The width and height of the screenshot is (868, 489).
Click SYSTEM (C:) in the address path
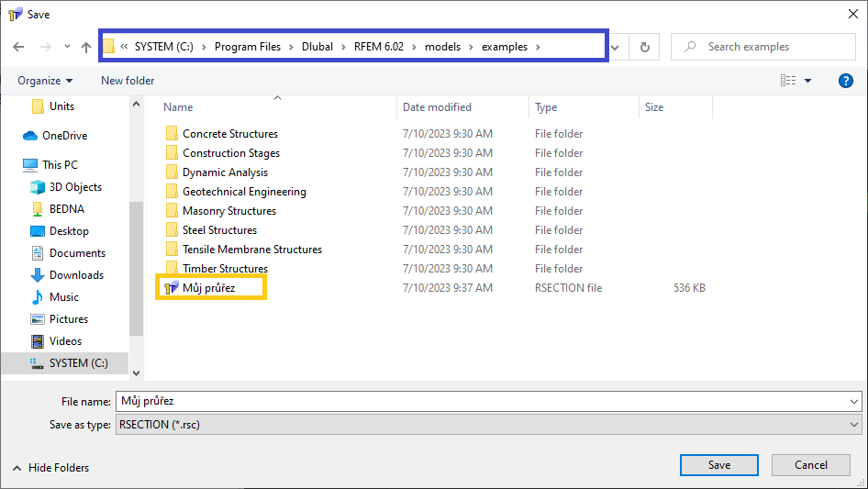[164, 47]
